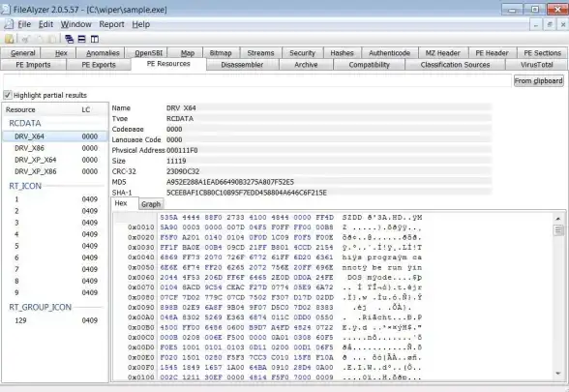The image size is (569, 392).
Task: Open the PE Sections tab
Action: tap(542, 53)
